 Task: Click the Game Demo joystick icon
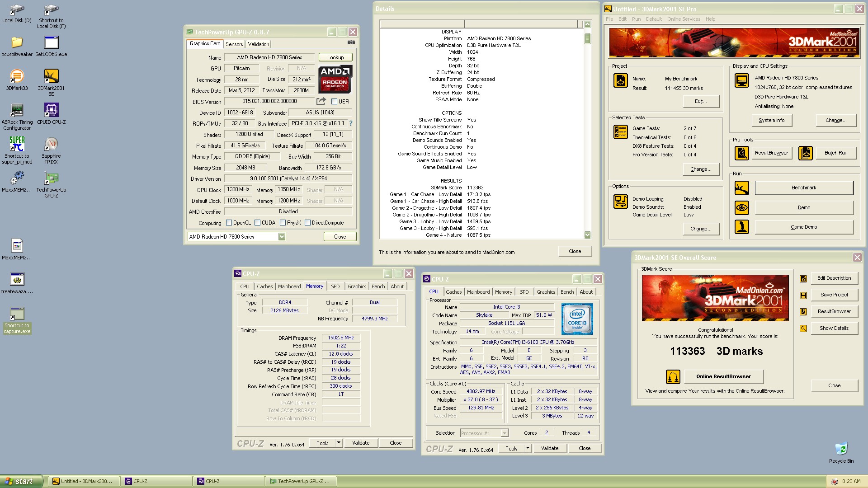741,227
